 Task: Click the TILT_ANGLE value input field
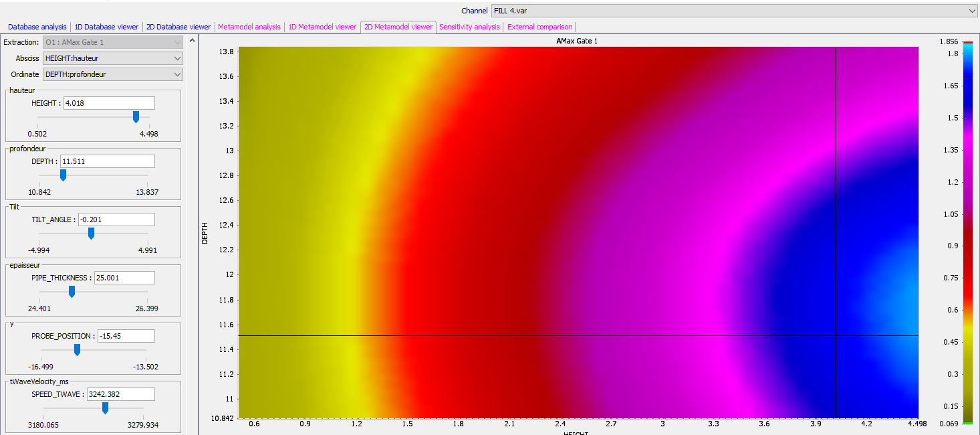116,220
